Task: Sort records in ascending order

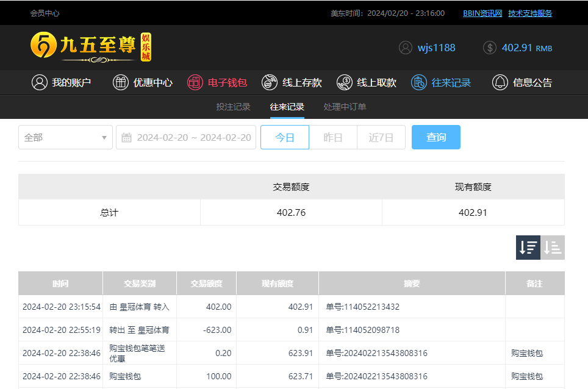Action: [x=553, y=248]
